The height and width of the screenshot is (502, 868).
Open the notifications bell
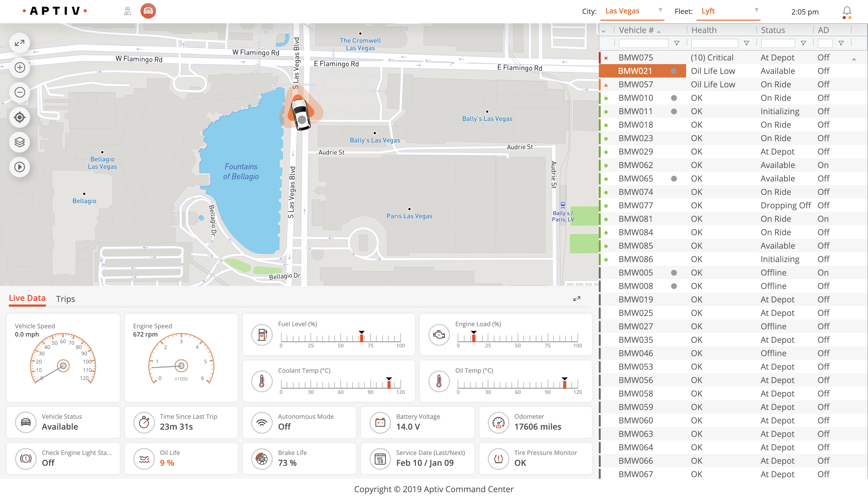tap(847, 12)
